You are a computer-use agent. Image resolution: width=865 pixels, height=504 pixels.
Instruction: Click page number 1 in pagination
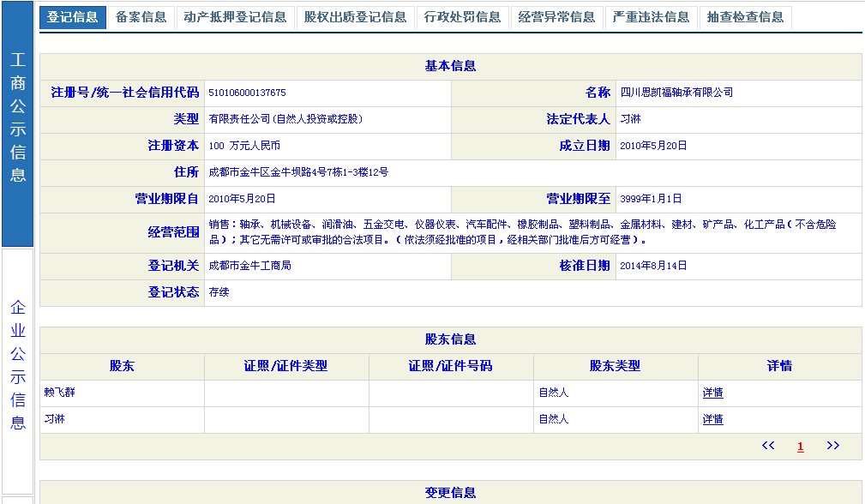pyautogui.click(x=801, y=447)
